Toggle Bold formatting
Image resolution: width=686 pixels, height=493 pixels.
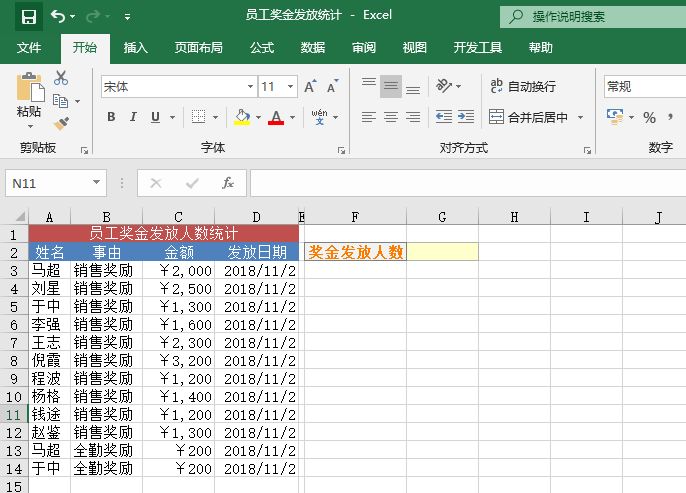pos(110,117)
